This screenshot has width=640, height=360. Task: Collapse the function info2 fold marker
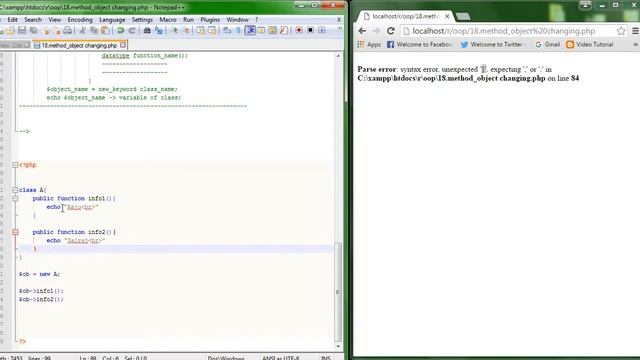15,232
